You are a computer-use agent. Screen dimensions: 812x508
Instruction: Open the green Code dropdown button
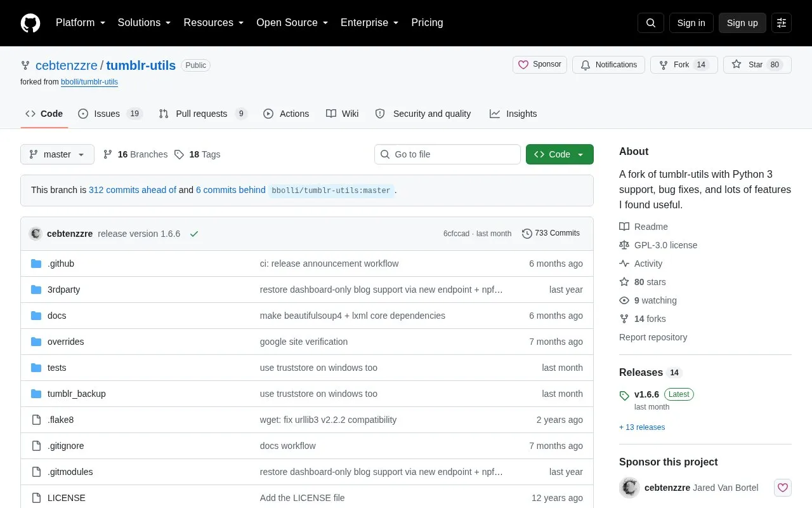(560, 154)
